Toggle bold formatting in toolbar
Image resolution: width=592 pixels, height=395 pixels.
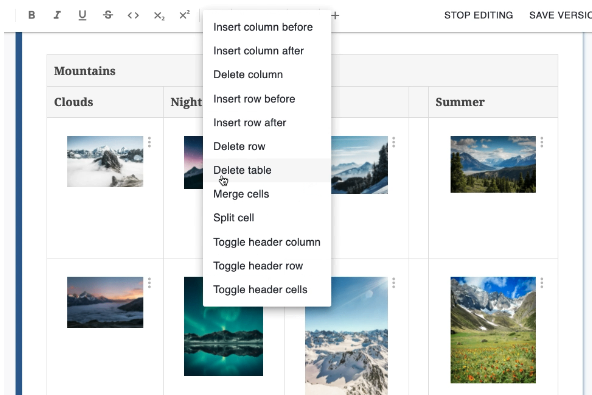click(x=32, y=15)
